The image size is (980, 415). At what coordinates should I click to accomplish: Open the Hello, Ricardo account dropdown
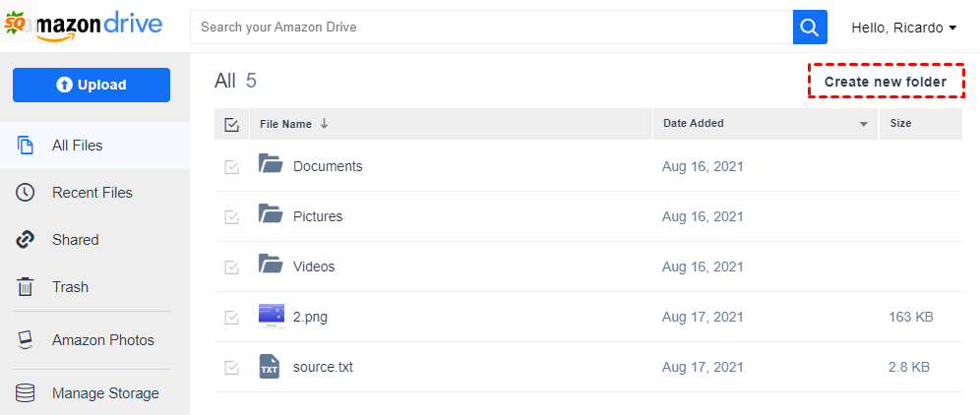point(903,28)
